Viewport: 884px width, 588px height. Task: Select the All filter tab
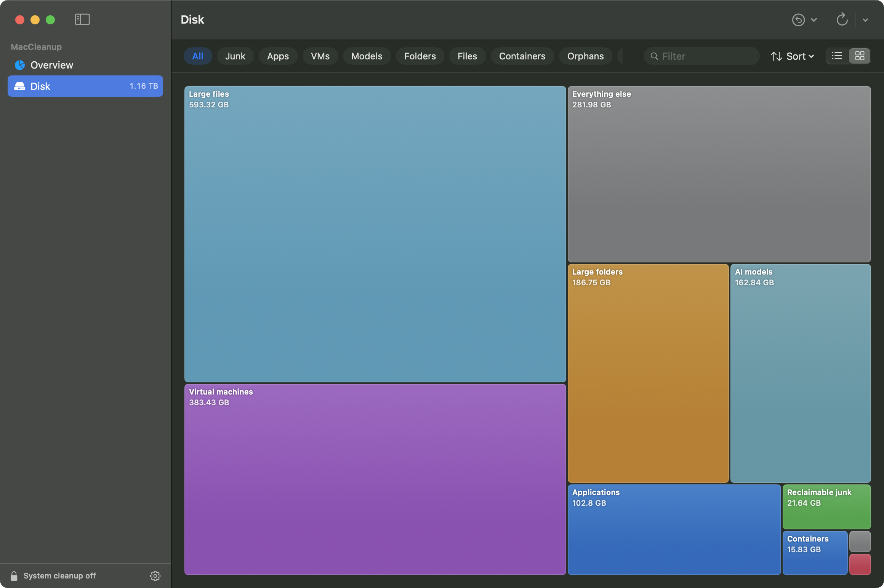[x=198, y=56]
